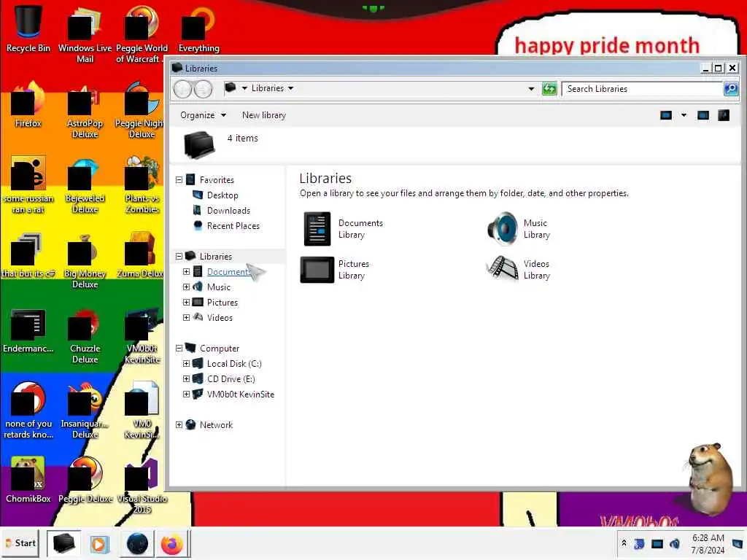Click the Documents link in tree

[x=228, y=271]
